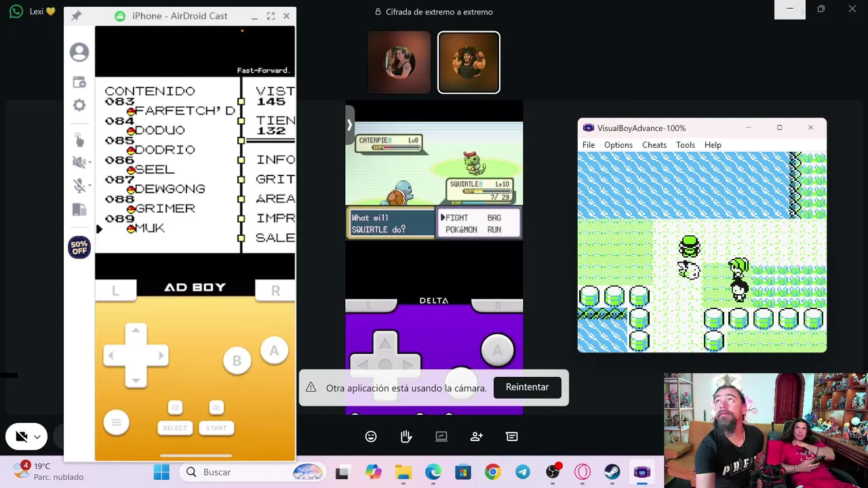Tap the small icon above SELECT
The height and width of the screenshot is (488, 868).
click(x=175, y=407)
